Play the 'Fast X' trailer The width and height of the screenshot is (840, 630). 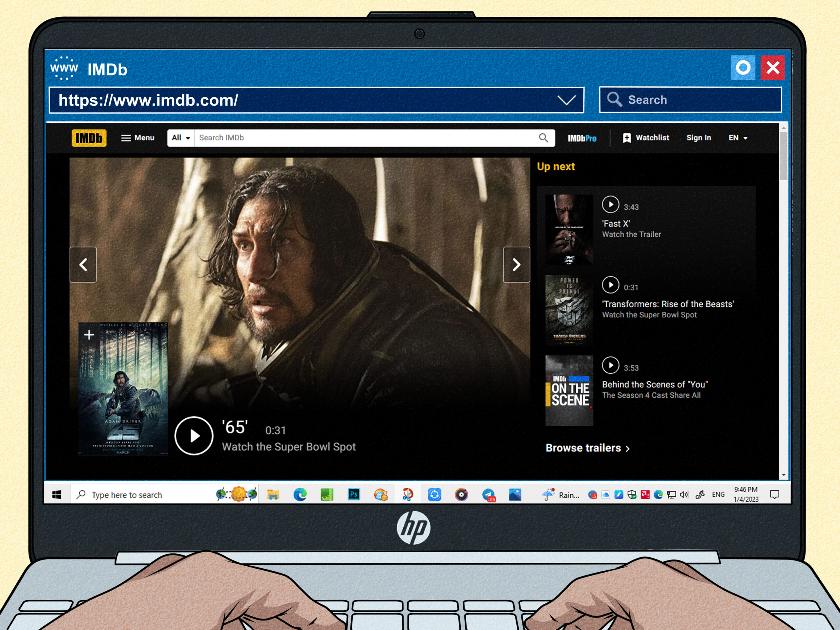610,205
